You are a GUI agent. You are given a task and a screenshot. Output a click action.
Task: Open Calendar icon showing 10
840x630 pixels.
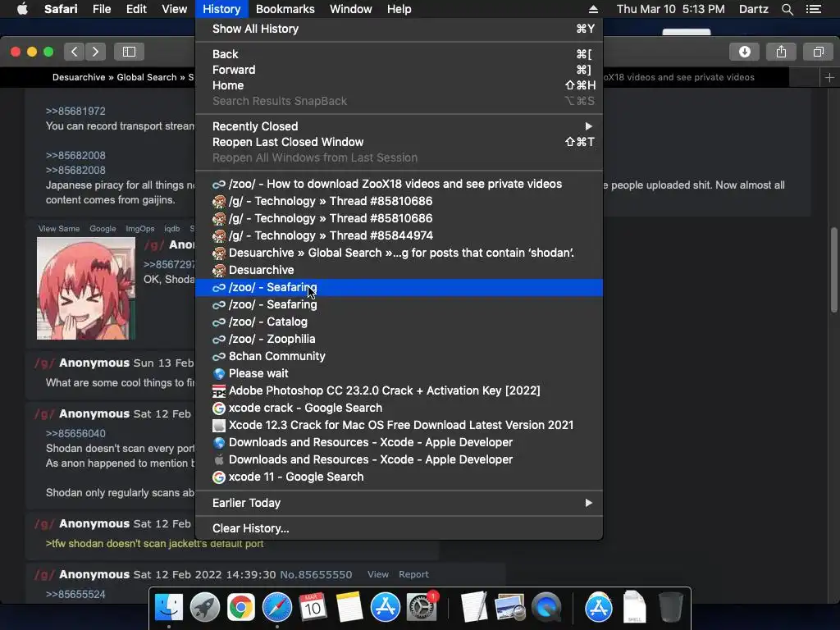click(x=313, y=608)
